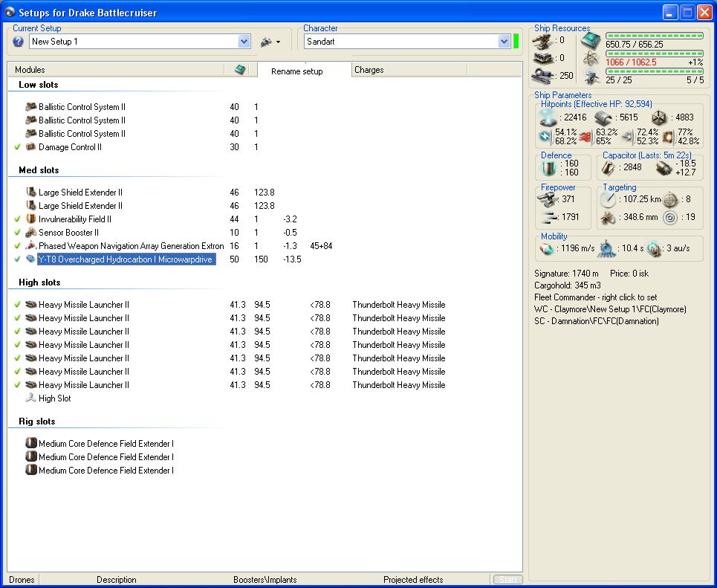Click the powergrid usage progress bar

pos(655,54)
